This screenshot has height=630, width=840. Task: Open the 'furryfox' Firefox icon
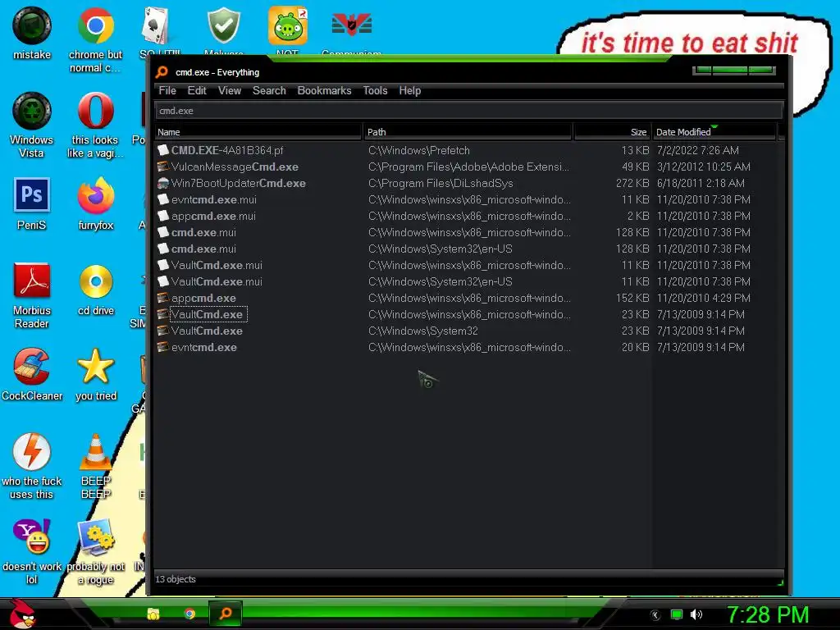[x=95, y=203]
